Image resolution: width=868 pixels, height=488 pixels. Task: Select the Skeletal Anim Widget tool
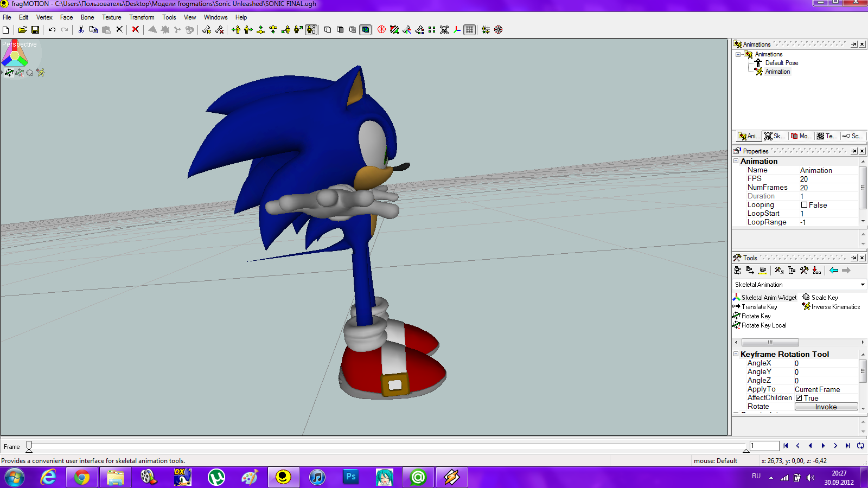(764, 298)
